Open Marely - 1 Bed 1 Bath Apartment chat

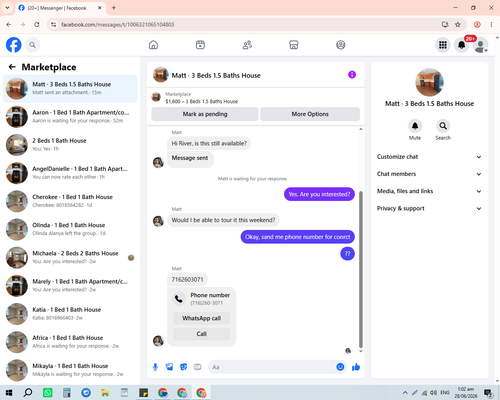click(70, 286)
